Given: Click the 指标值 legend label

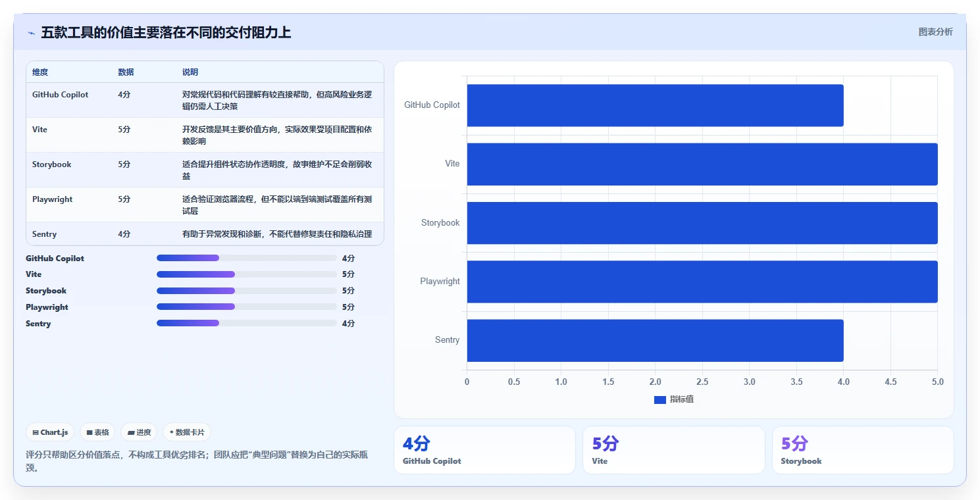Looking at the screenshot, I should coord(682,399).
